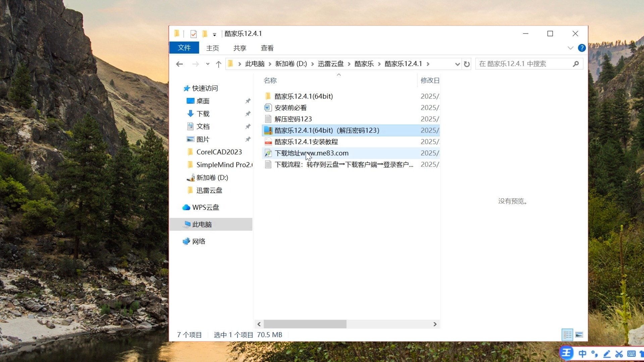Image resolution: width=644 pixels, height=362 pixels.
Task: Click the file name 安装前必看
Action: tap(290, 108)
